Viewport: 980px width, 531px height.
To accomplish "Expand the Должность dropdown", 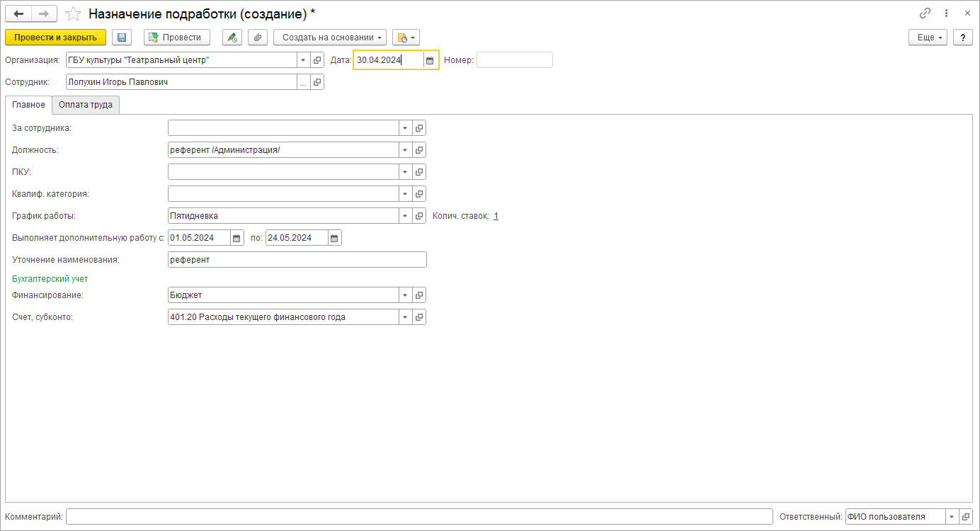I will click(x=406, y=150).
